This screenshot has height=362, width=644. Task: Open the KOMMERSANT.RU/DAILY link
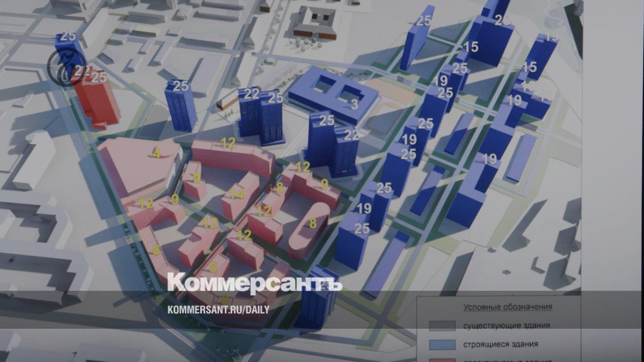pyautogui.click(x=218, y=309)
